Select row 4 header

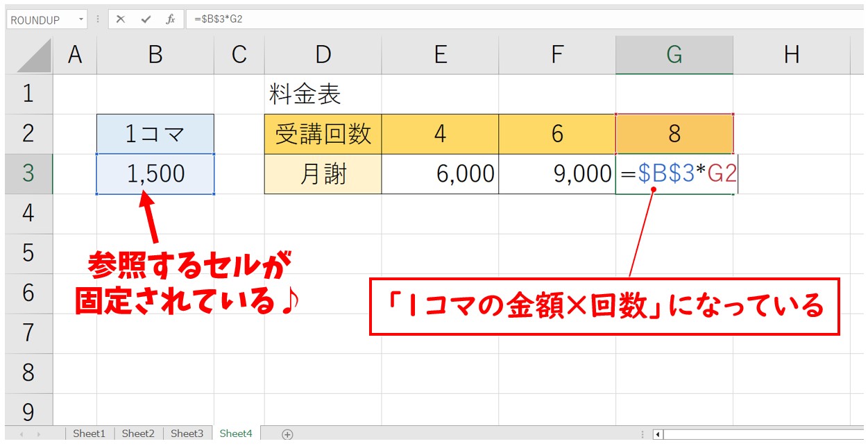point(28,214)
